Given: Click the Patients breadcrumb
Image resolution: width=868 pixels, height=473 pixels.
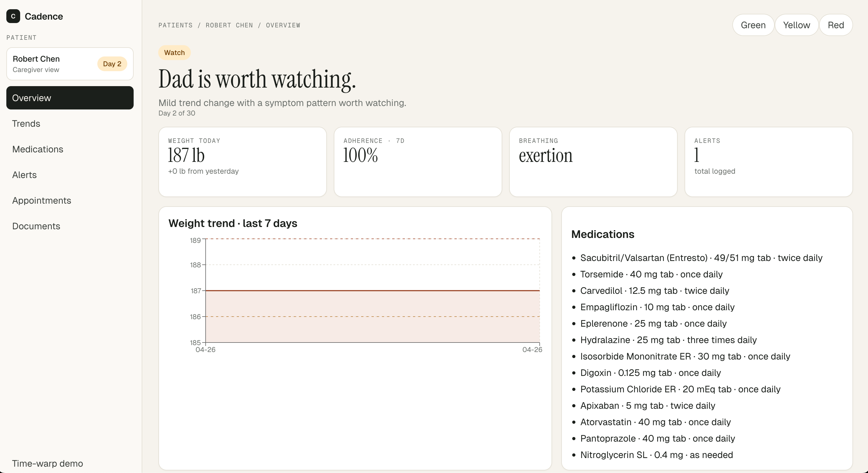Looking at the screenshot, I should (175, 25).
